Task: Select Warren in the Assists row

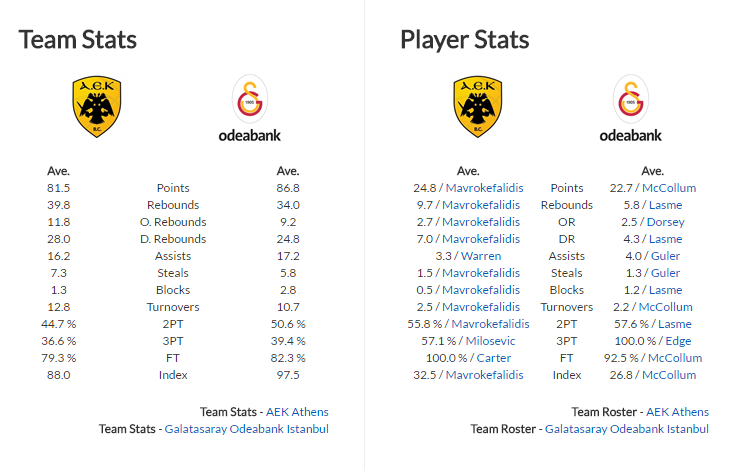Action: 481,256
